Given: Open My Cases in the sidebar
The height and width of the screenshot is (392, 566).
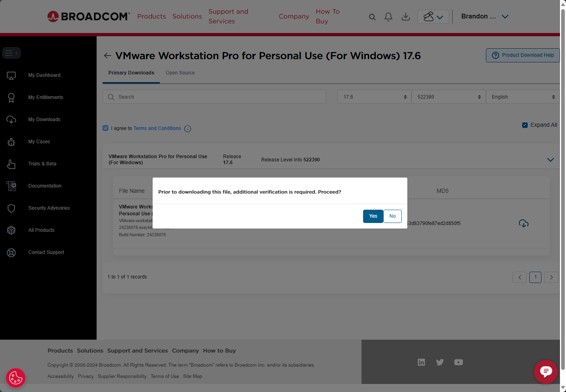Looking at the screenshot, I should point(39,142).
